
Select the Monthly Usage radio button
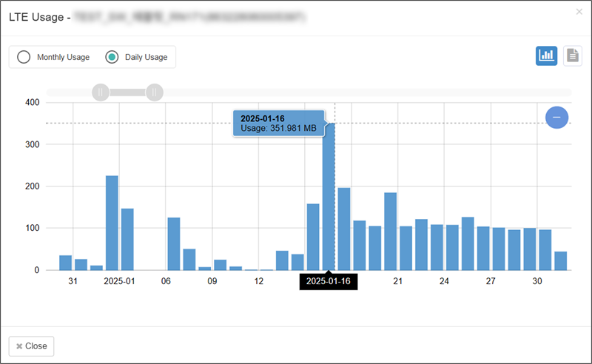[x=24, y=57]
